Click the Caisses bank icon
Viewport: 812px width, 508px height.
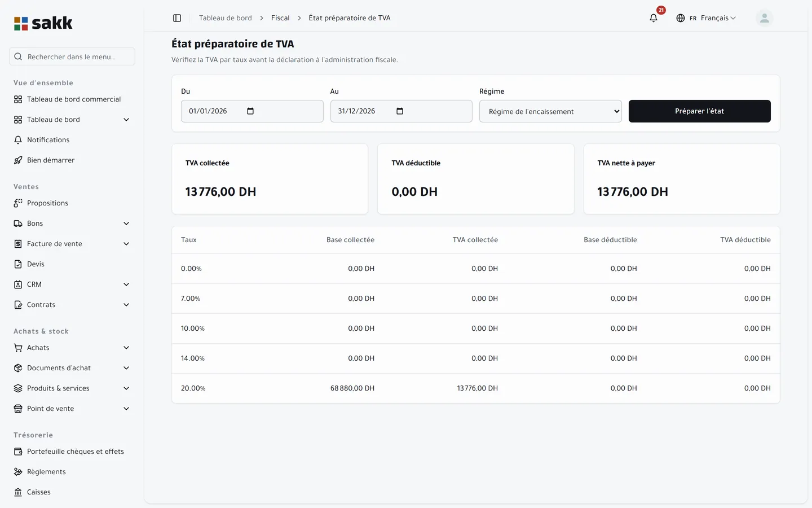click(18, 492)
